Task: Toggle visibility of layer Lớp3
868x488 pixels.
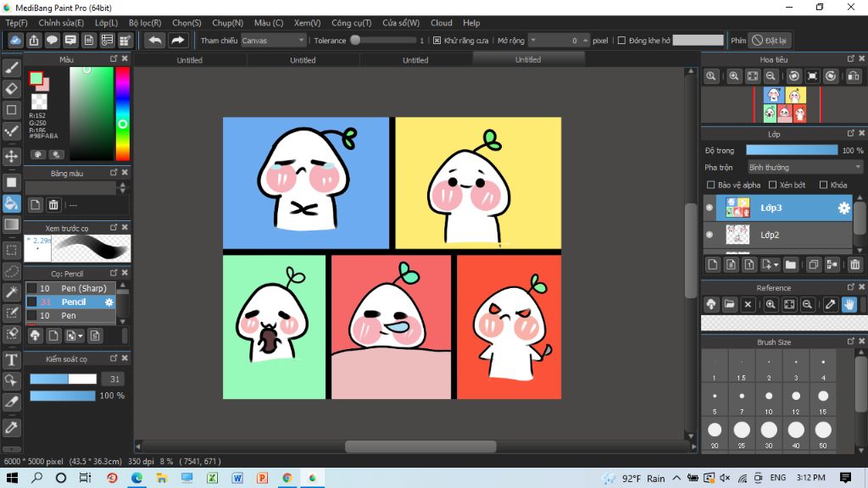Action: click(x=709, y=208)
